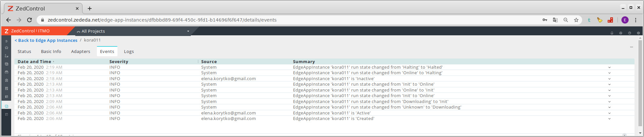Toggle the sidebar hamburger menu icon
This screenshot has height=137, width=644.
pos(7,41)
